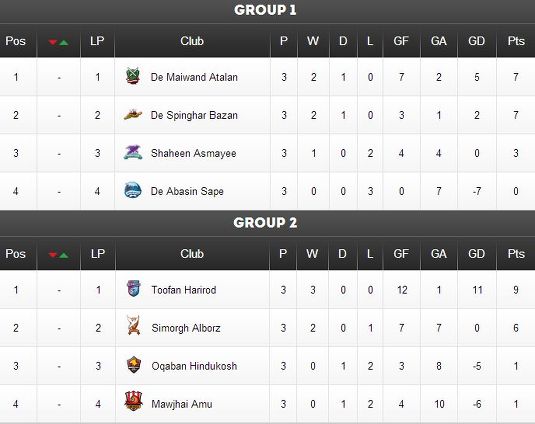
Task: Click the Group 1 title bar
Action: coord(268,11)
